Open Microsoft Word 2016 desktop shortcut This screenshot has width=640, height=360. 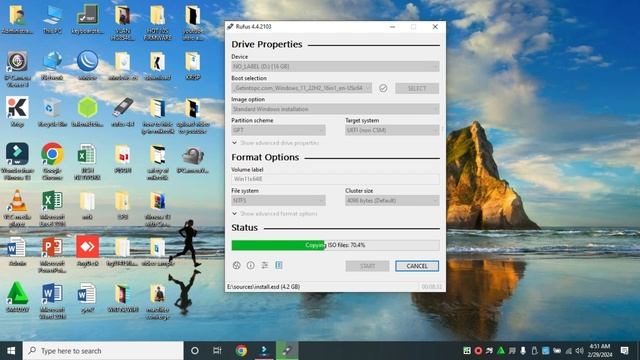52,301
